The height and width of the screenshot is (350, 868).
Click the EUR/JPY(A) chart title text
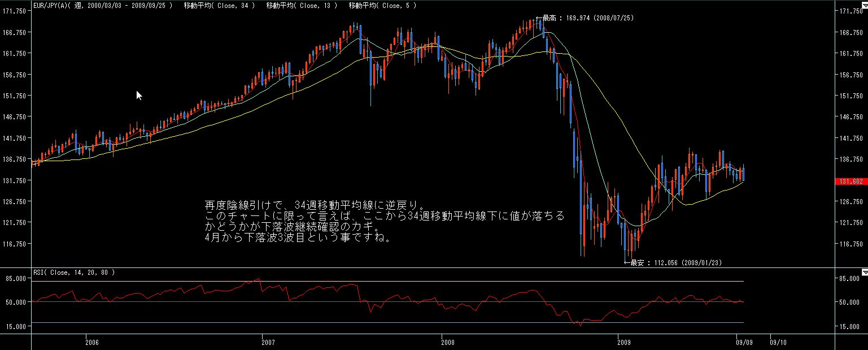[x=102, y=5]
